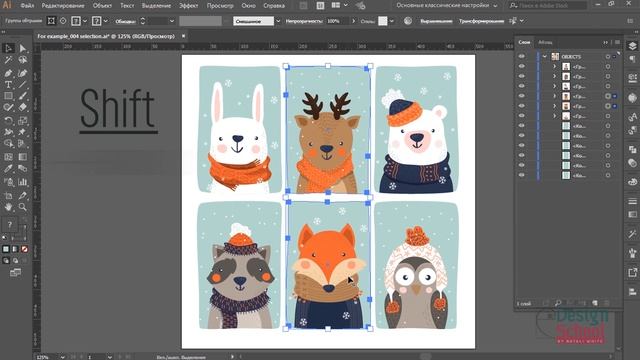The height and width of the screenshot is (360, 640).
Task: Select the Eraser tool
Action: click(23, 107)
